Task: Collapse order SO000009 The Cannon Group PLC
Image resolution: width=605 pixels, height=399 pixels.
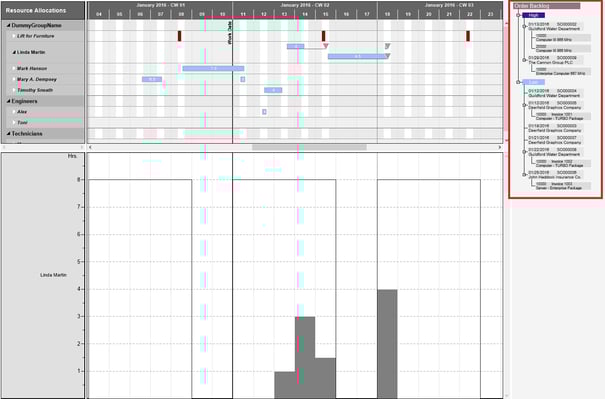Action: pos(524,60)
